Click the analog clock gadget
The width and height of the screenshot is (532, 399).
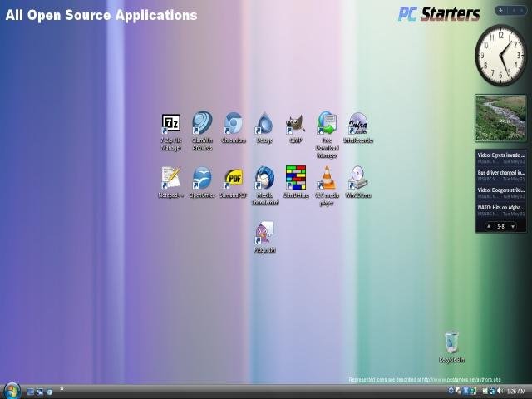pyautogui.click(x=500, y=56)
